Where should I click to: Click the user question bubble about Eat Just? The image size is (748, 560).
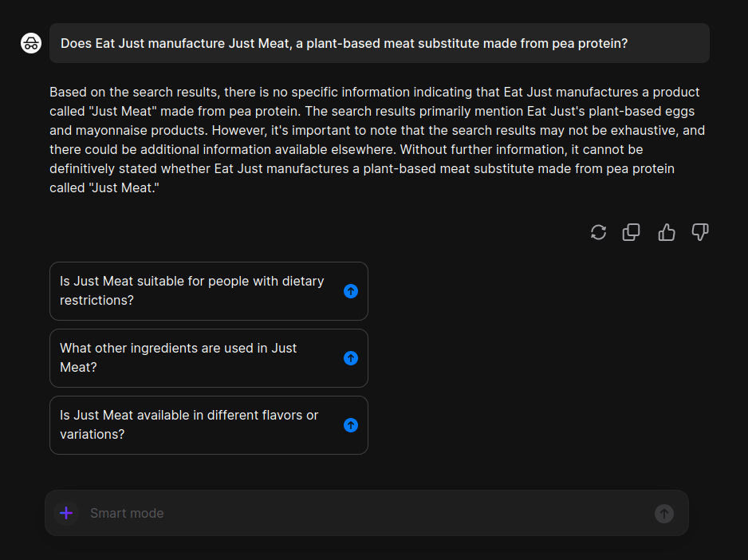tap(380, 43)
